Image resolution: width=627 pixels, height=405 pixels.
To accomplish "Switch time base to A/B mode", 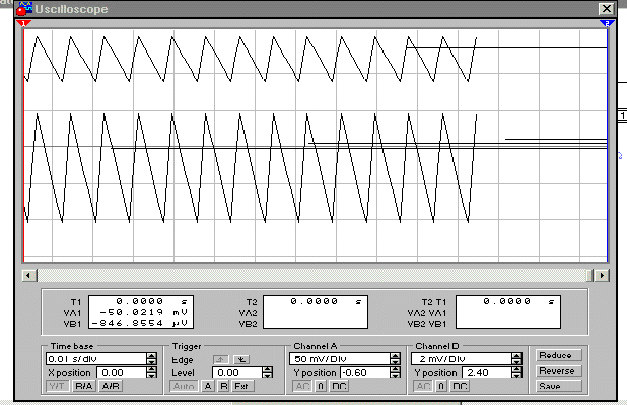I will pyautogui.click(x=109, y=386).
